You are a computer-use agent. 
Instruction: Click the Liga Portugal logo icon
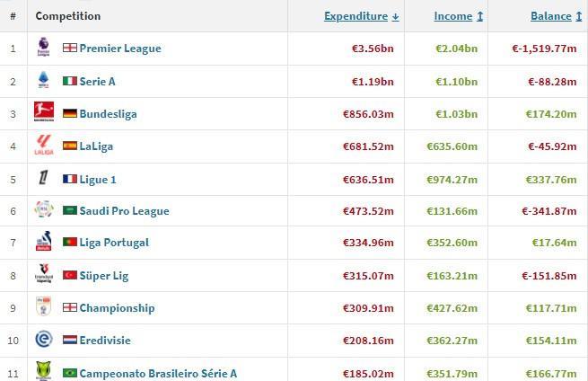(x=43, y=243)
